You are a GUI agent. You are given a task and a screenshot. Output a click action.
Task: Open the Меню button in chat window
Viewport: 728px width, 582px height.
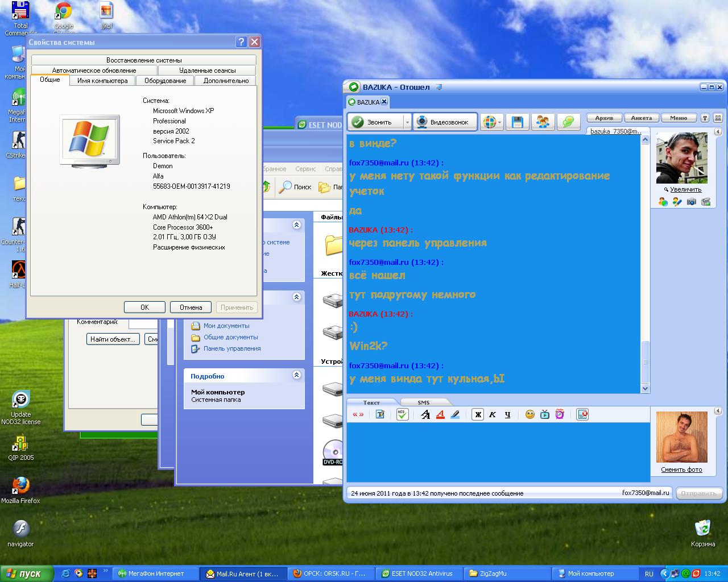[679, 118]
